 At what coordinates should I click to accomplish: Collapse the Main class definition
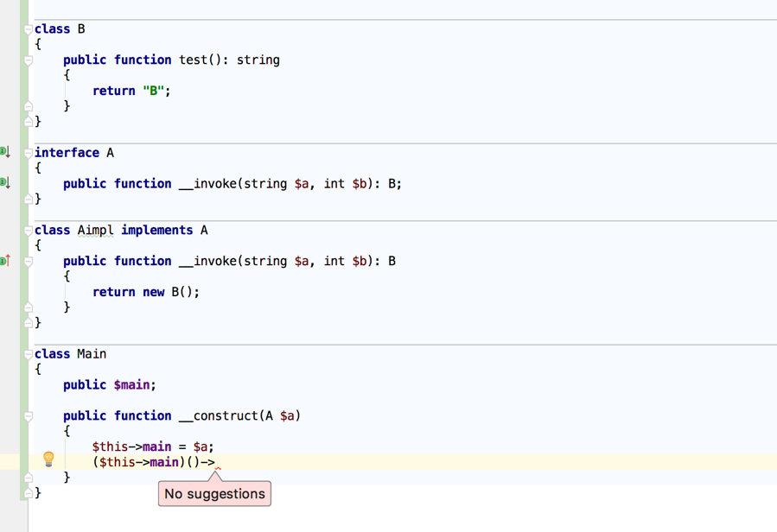29,354
